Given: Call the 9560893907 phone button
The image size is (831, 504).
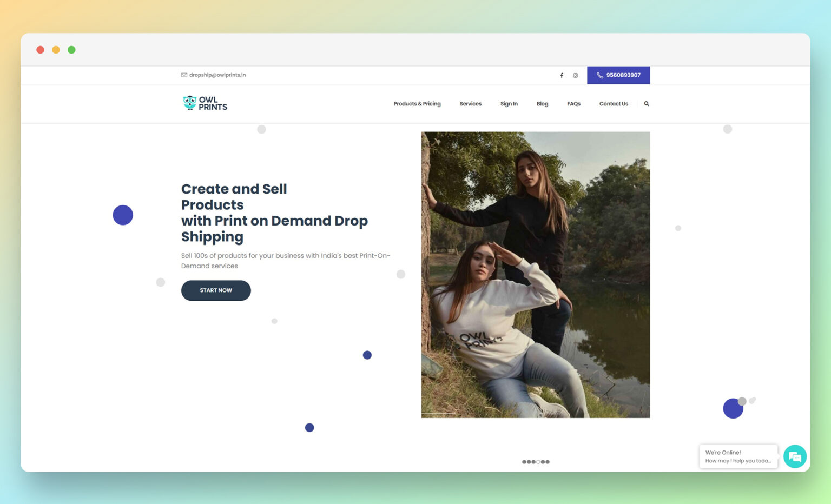Looking at the screenshot, I should (618, 75).
